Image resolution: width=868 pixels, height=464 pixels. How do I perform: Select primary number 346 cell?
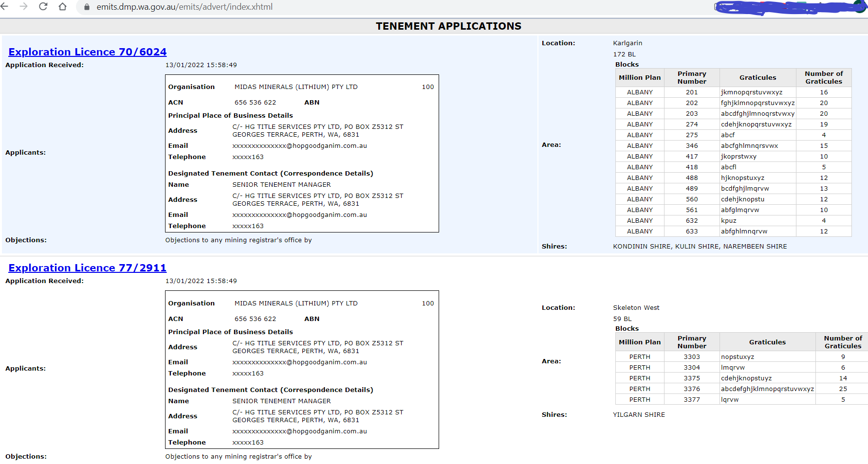pos(692,146)
